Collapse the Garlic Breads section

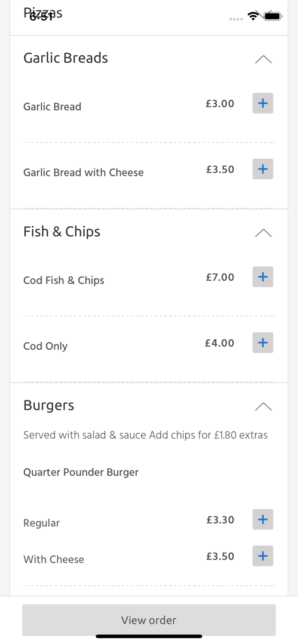pyautogui.click(x=263, y=59)
